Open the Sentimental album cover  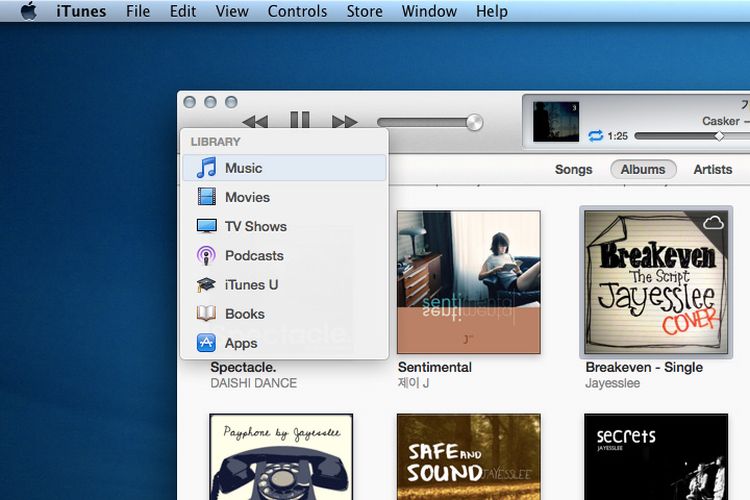coord(469,282)
